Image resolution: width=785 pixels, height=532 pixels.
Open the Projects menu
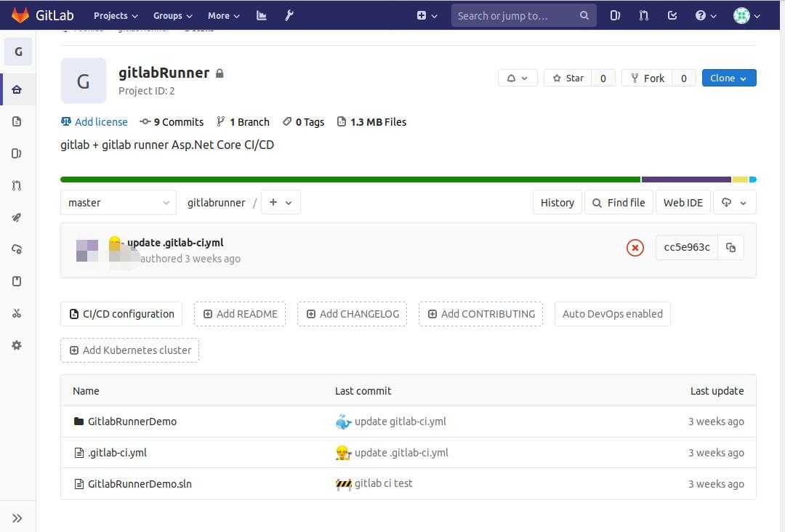click(x=116, y=15)
